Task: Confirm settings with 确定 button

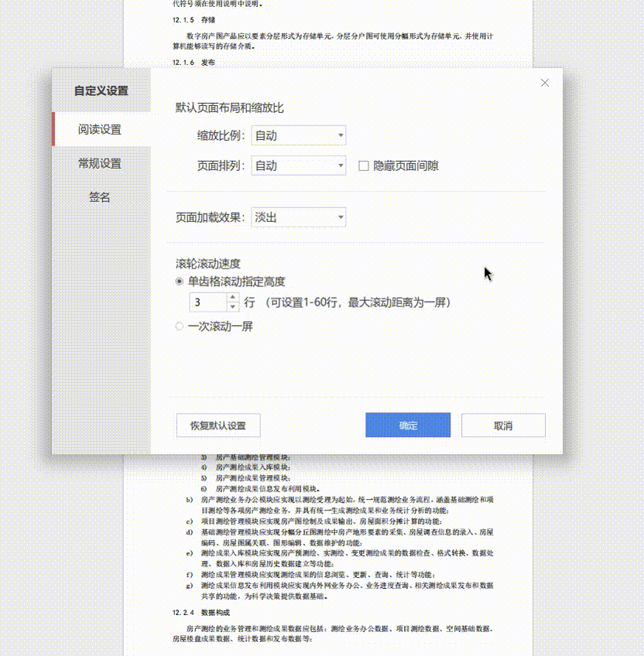Action: pyautogui.click(x=408, y=425)
